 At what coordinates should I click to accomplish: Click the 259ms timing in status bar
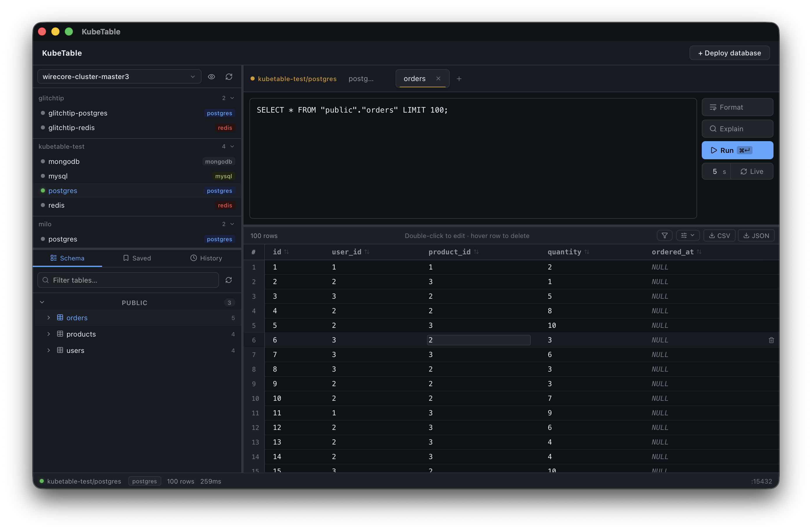click(x=211, y=481)
